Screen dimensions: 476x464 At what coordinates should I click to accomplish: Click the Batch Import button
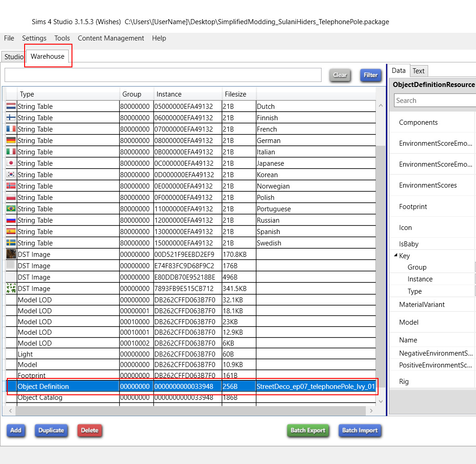pyautogui.click(x=360, y=430)
